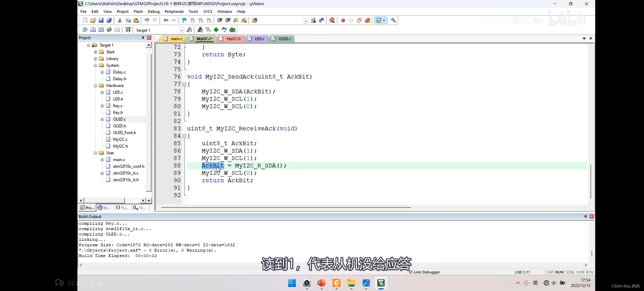Collapse the Target 1 tree node
The width and height of the screenshot is (644, 291).
[x=88, y=45]
